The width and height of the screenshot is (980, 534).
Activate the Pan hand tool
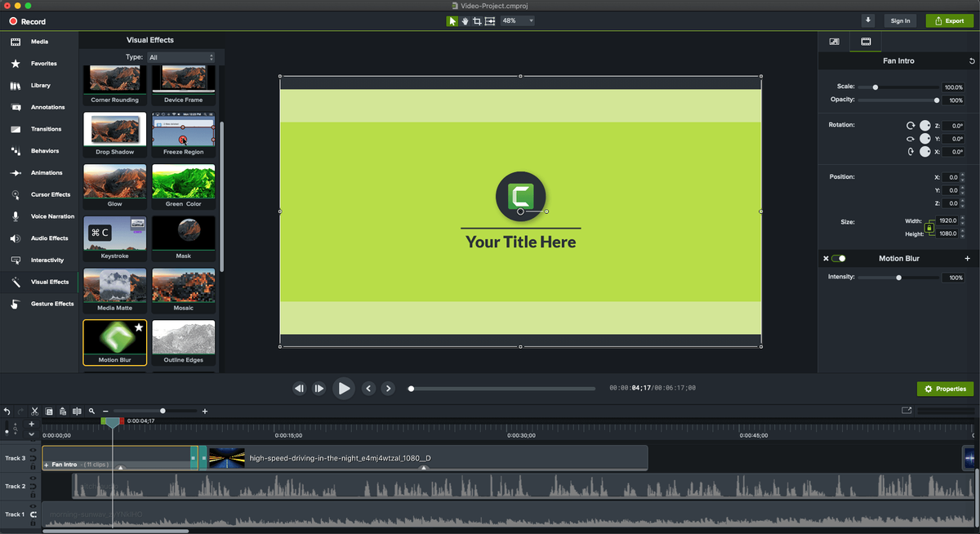[x=465, y=20]
